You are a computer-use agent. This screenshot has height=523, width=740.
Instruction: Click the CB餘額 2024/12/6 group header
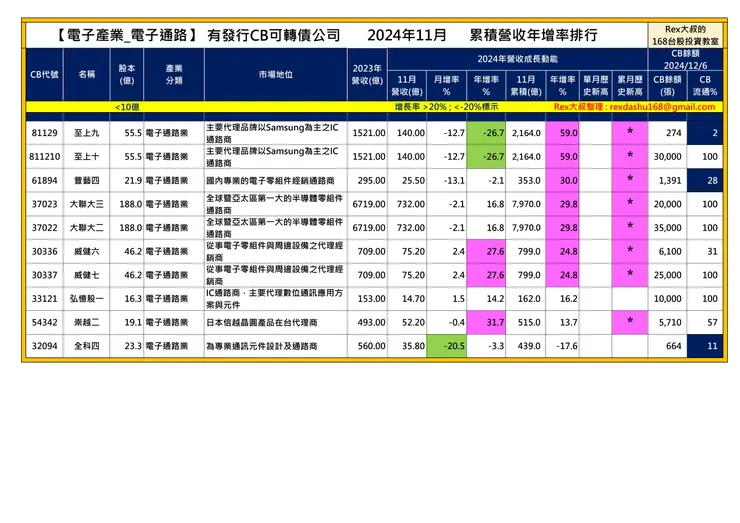pos(685,59)
